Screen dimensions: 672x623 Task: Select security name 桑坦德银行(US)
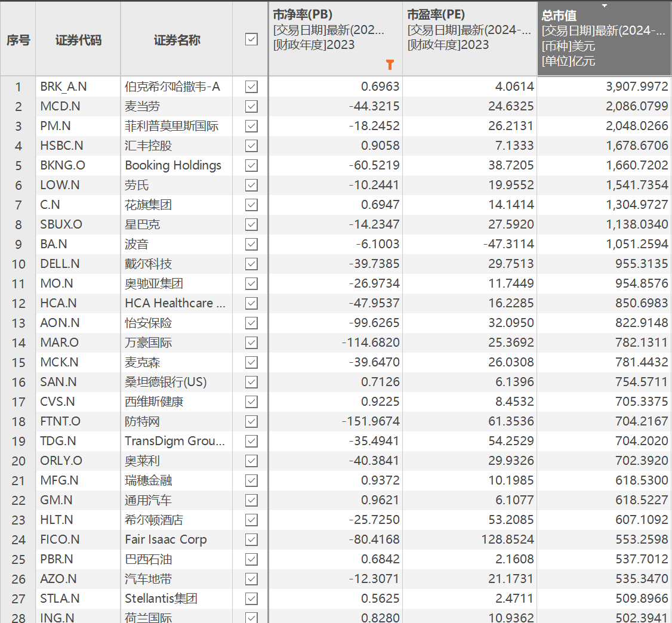pos(165,382)
